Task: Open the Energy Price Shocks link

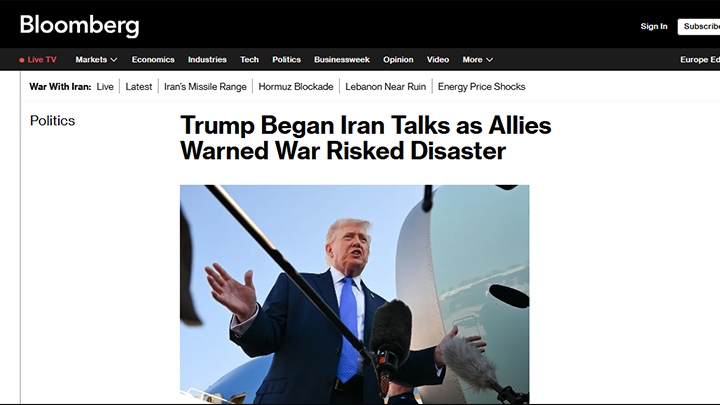Action: coord(481,86)
